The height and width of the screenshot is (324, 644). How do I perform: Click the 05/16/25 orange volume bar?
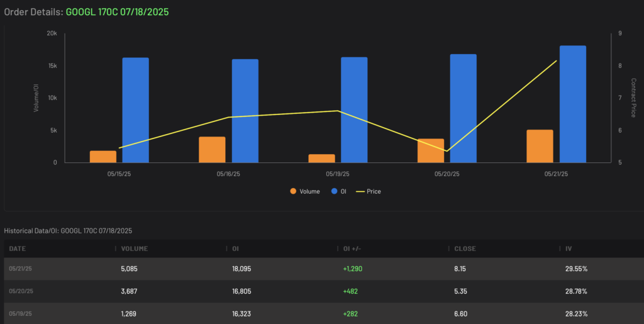(213, 150)
